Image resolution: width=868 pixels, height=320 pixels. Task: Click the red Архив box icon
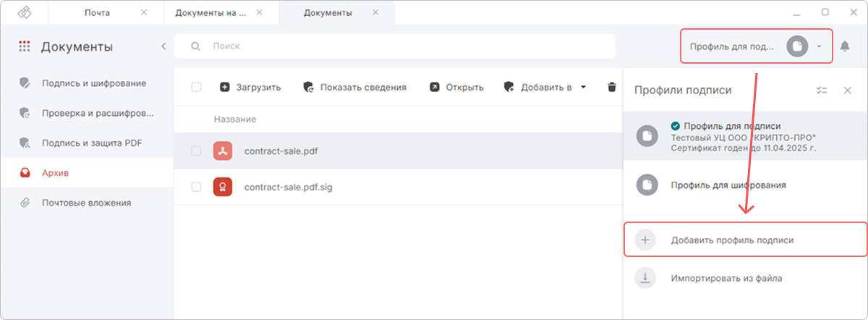pos(25,173)
